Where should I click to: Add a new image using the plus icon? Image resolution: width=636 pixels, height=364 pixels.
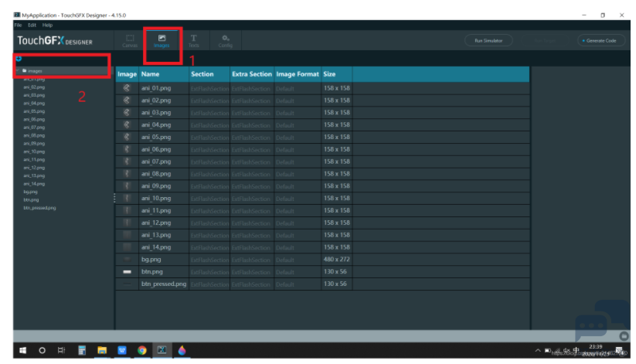[19, 59]
